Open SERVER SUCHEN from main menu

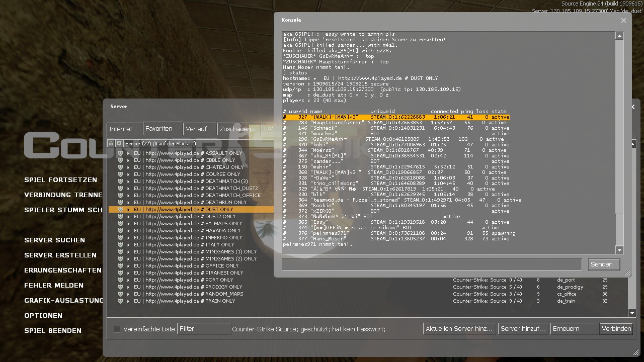(x=54, y=240)
